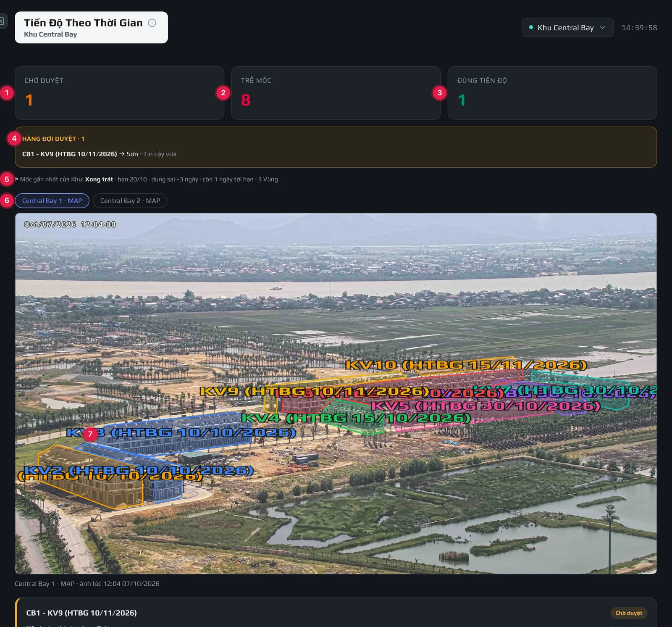Open the Khu Central Bay dropdown
This screenshot has height=627, width=672.
pyautogui.click(x=567, y=27)
